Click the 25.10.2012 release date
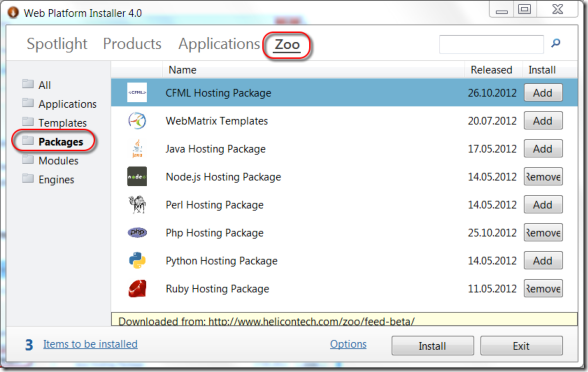588x372 pixels. pos(492,233)
